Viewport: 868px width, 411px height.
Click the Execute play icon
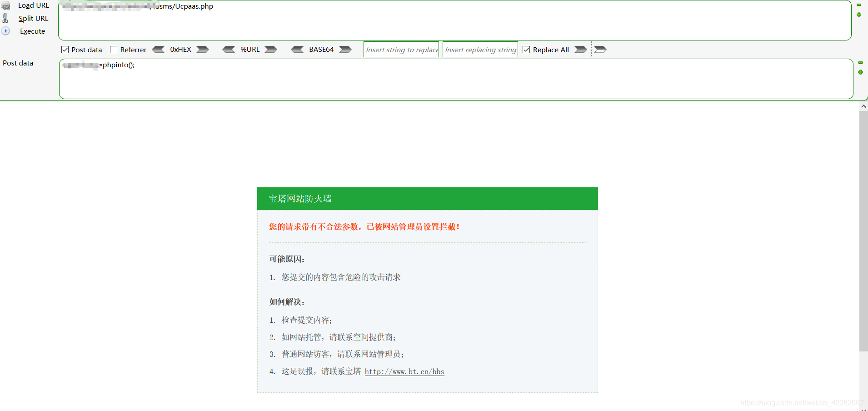click(x=5, y=31)
